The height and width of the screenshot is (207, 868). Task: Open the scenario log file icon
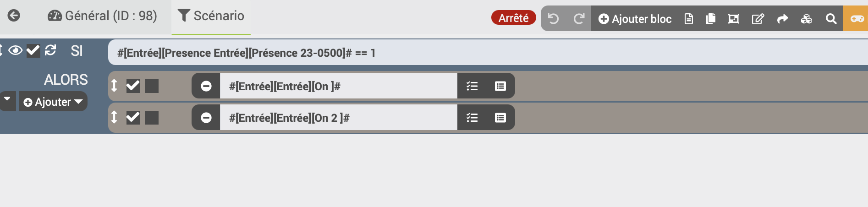pos(688,19)
